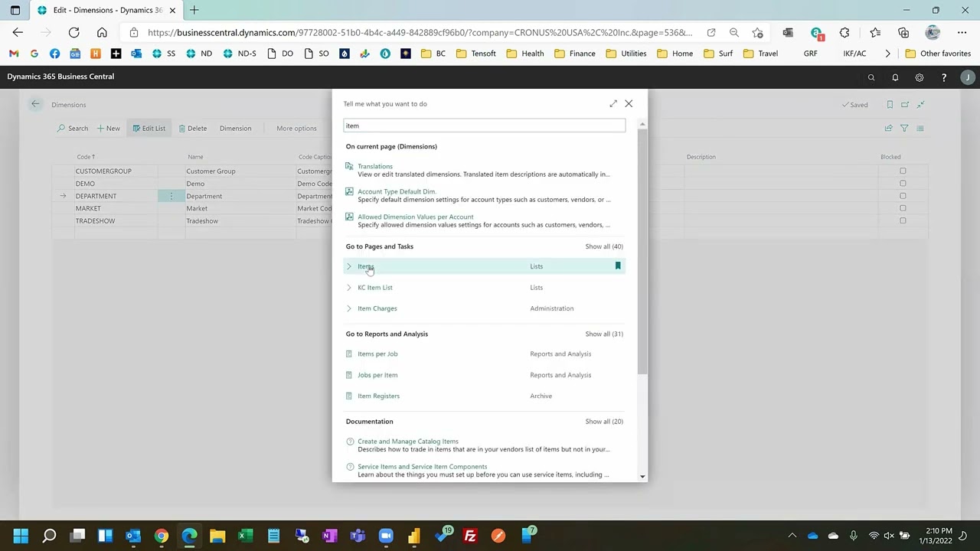Click the Translations action icon
Image resolution: width=980 pixels, height=551 pixels.
pos(349,166)
